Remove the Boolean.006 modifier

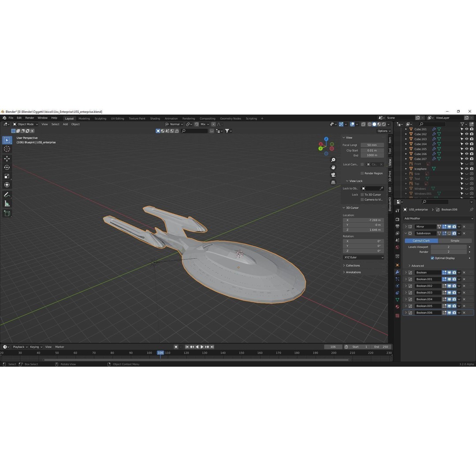coord(464,312)
